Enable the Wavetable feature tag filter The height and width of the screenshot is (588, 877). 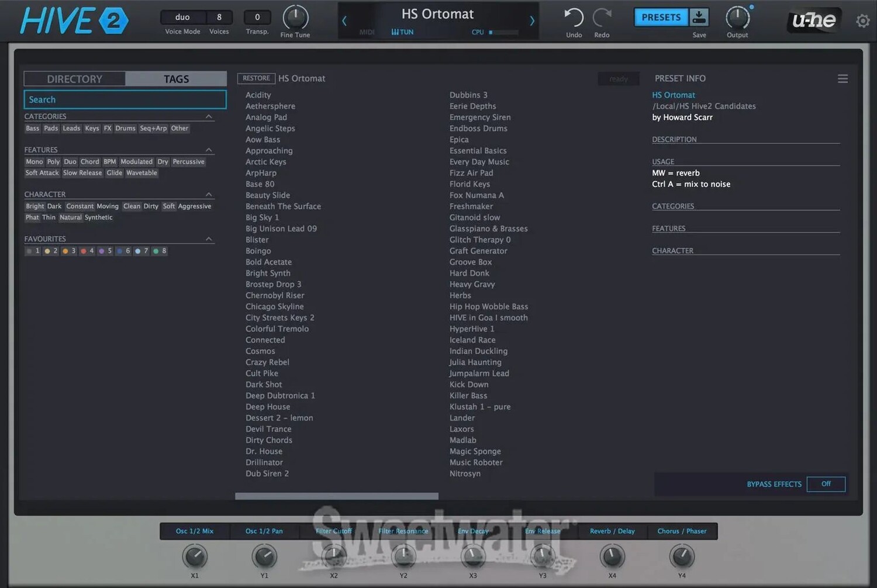click(x=141, y=173)
